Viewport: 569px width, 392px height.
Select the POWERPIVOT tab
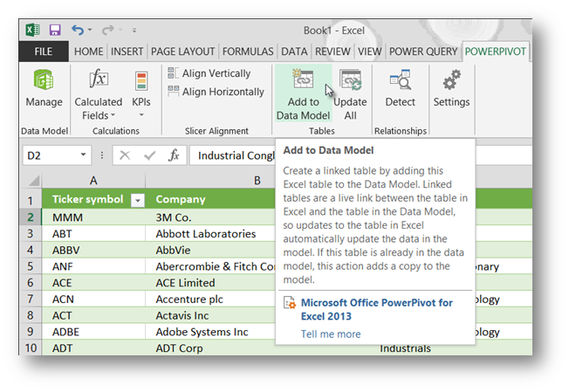click(x=496, y=52)
